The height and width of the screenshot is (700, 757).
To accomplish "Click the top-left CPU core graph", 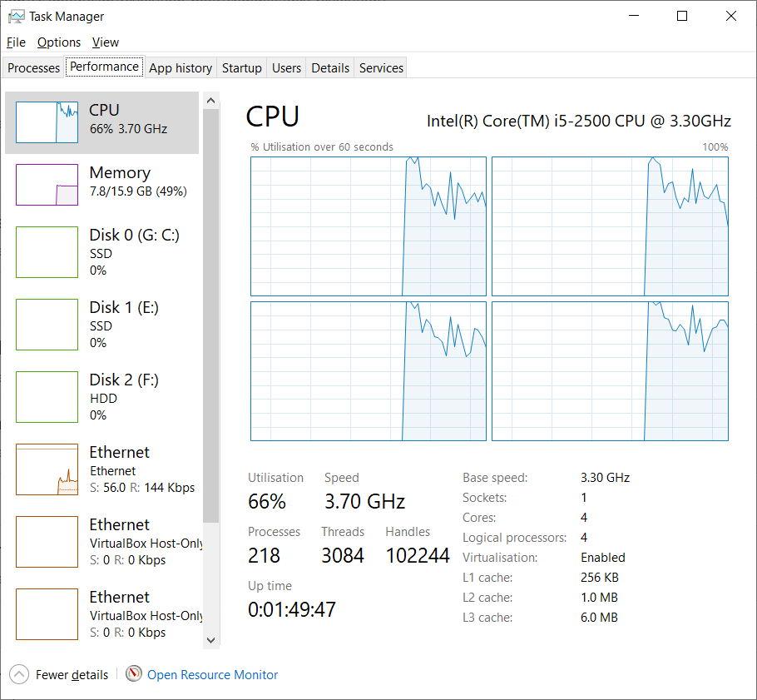I will point(369,226).
